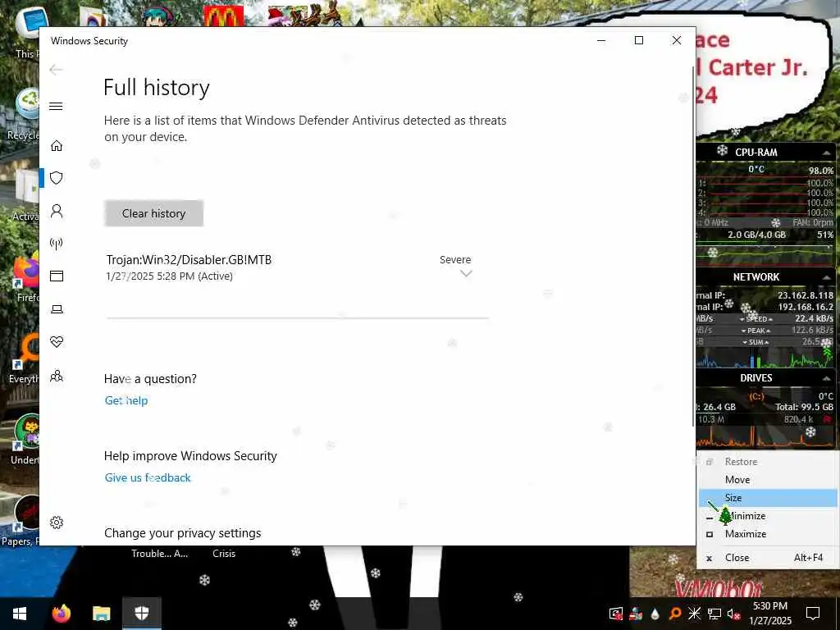
Task: Click the internal IP value 192.168.16.2
Action: [x=806, y=307]
